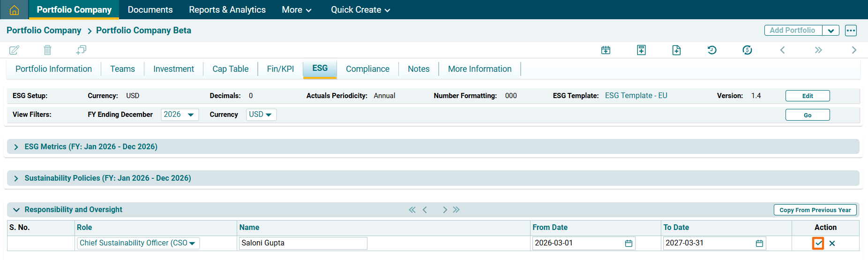The image size is (868, 260).
Task: Open the From Date calendar picker
Action: pos(629,243)
